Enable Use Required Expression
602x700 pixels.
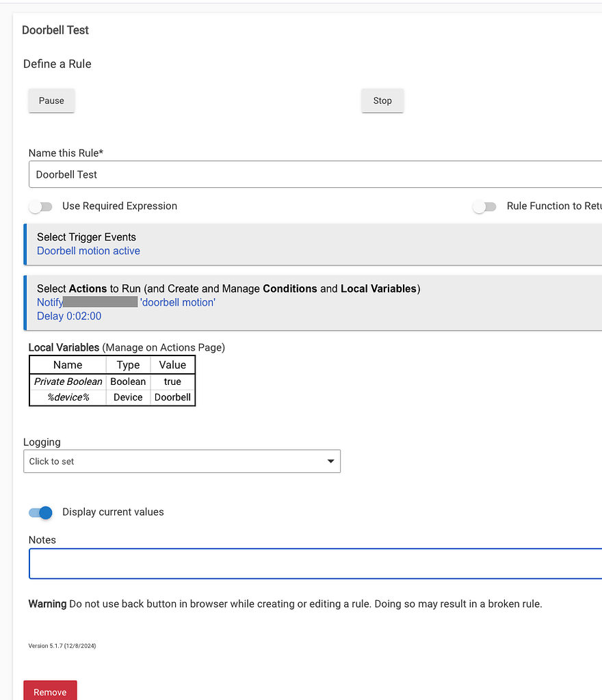(40, 206)
